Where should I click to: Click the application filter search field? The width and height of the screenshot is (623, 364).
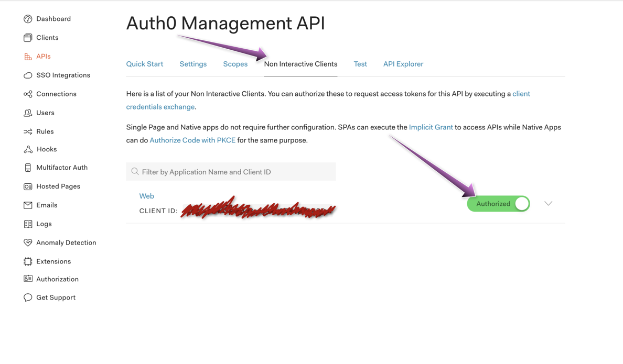click(x=231, y=171)
